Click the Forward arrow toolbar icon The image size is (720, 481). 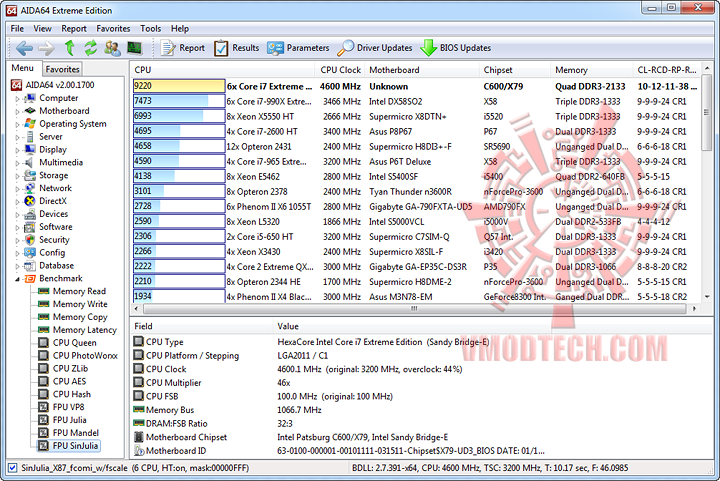[x=46, y=48]
